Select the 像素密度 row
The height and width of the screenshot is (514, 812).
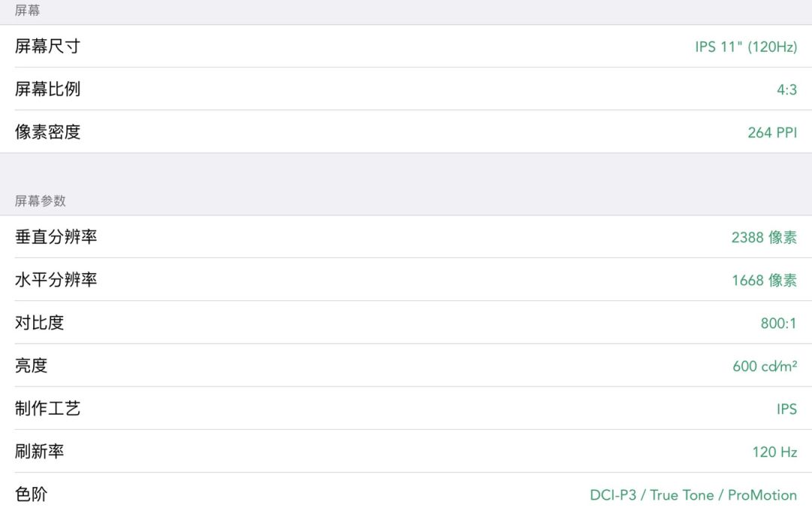point(406,132)
